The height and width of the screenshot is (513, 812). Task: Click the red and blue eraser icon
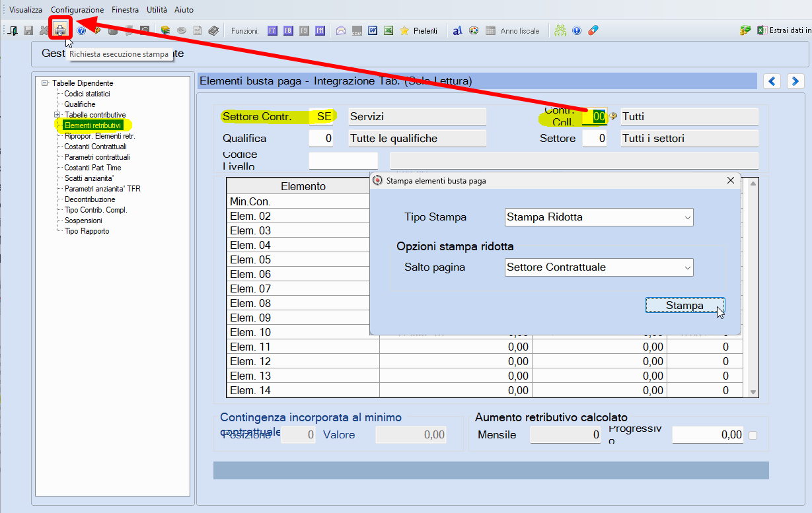tap(593, 30)
